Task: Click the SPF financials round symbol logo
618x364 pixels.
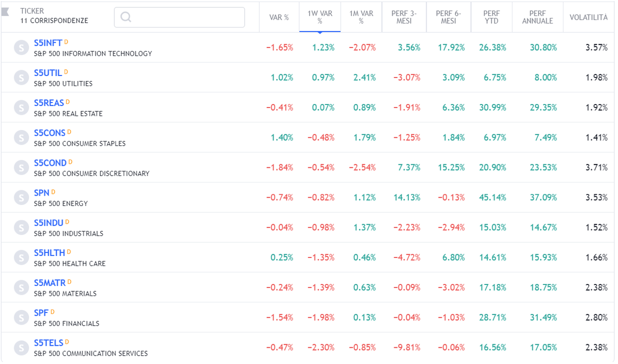Action: click(x=21, y=318)
